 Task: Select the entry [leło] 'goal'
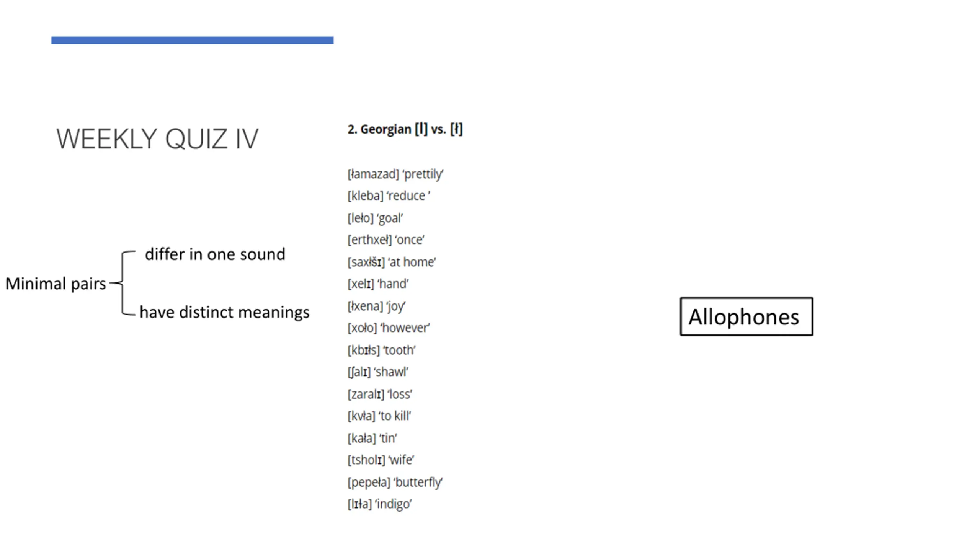375,218
